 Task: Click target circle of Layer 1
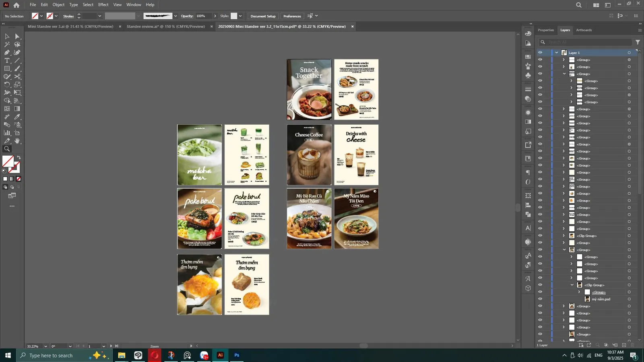coord(629,53)
